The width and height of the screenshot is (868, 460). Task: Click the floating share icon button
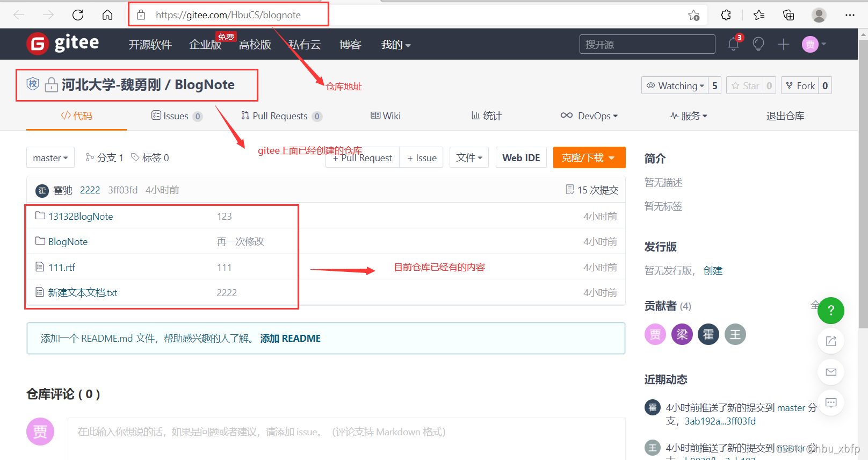[831, 341]
